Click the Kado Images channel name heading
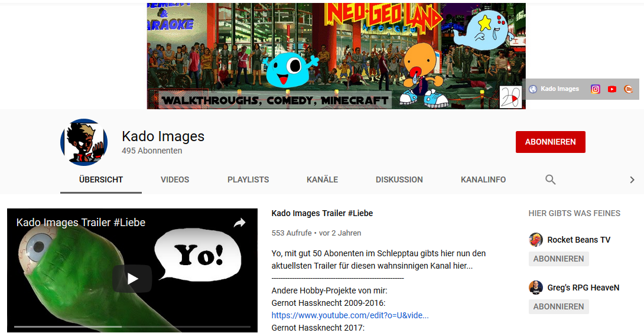644x333 pixels. point(163,136)
